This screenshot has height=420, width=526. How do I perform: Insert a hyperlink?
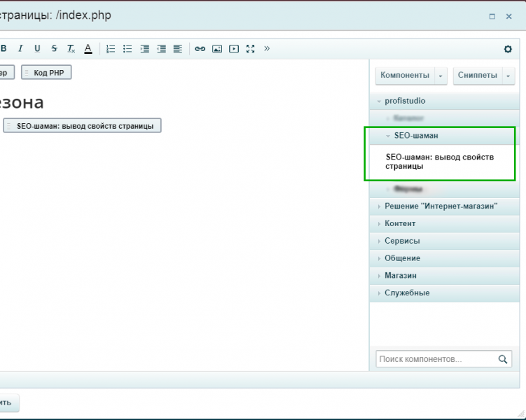pyautogui.click(x=200, y=49)
